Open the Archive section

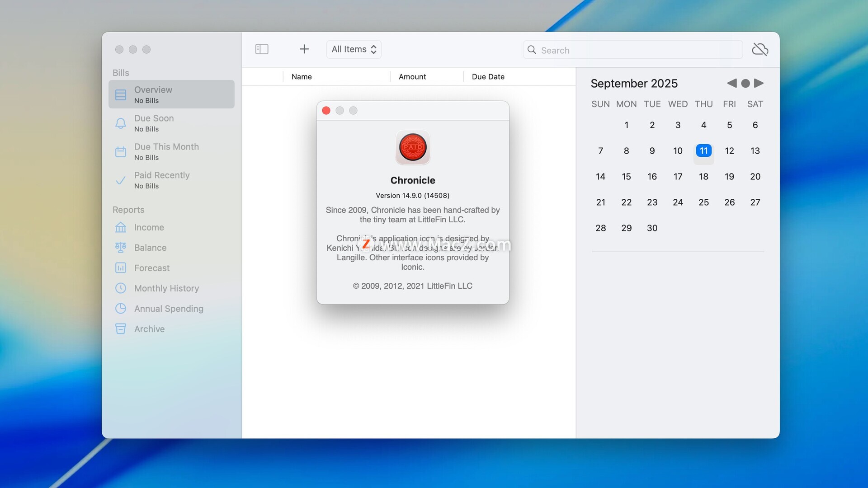click(171, 329)
